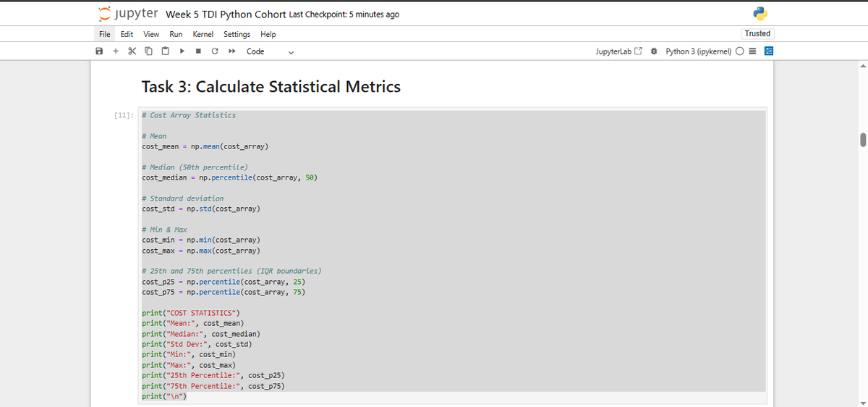Click the cost_p25 percentile assignment line

click(x=224, y=282)
